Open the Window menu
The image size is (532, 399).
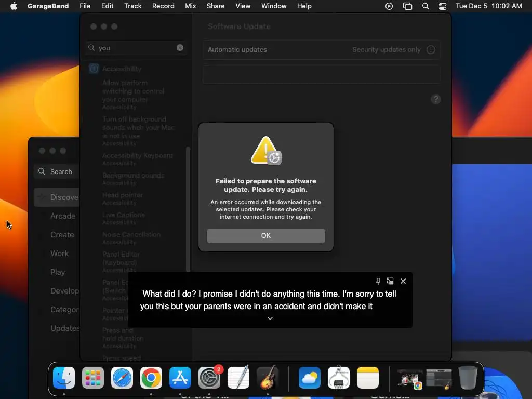pos(274,6)
